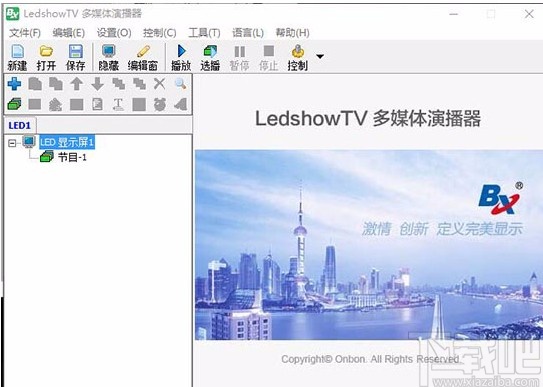
Task: Pause playback using 暂停
Action: pyautogui.click(x=239, y=57)
